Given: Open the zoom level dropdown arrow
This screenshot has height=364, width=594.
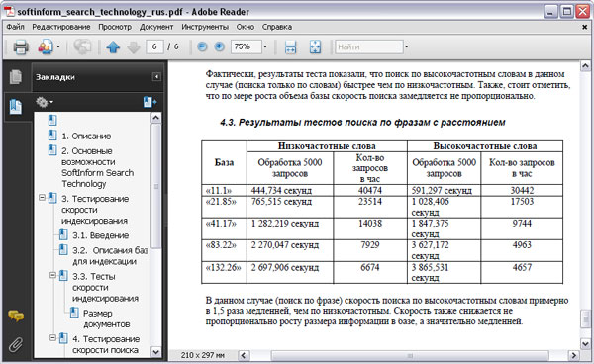Looking at the screenshot, I should pyautogui.click(x=265, y=46).
